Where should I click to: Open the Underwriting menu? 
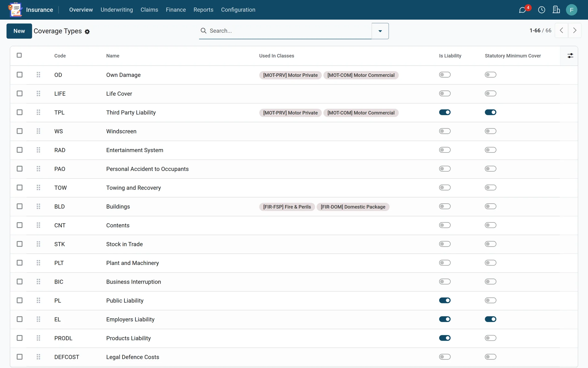[x=117, y=10]
